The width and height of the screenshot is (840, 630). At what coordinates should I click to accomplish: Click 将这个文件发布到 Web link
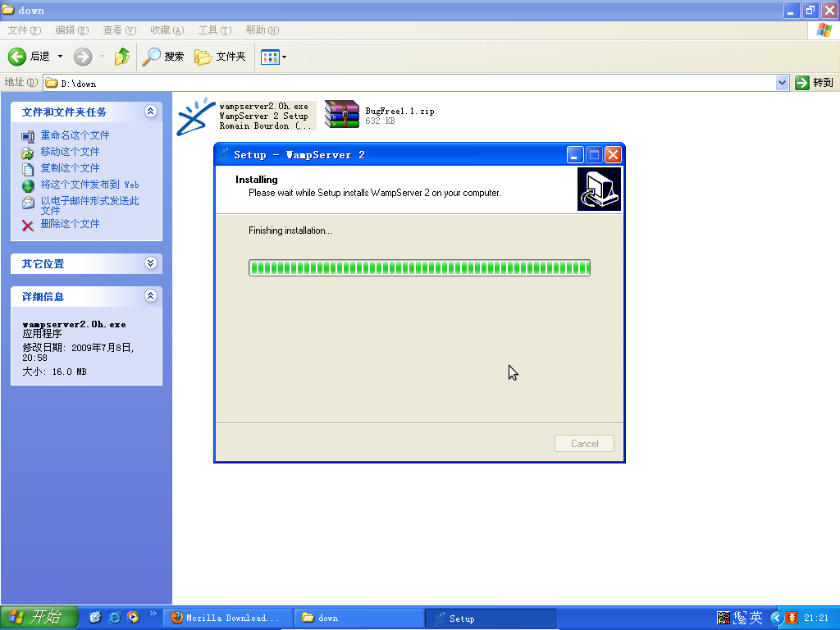pos(90,185)
